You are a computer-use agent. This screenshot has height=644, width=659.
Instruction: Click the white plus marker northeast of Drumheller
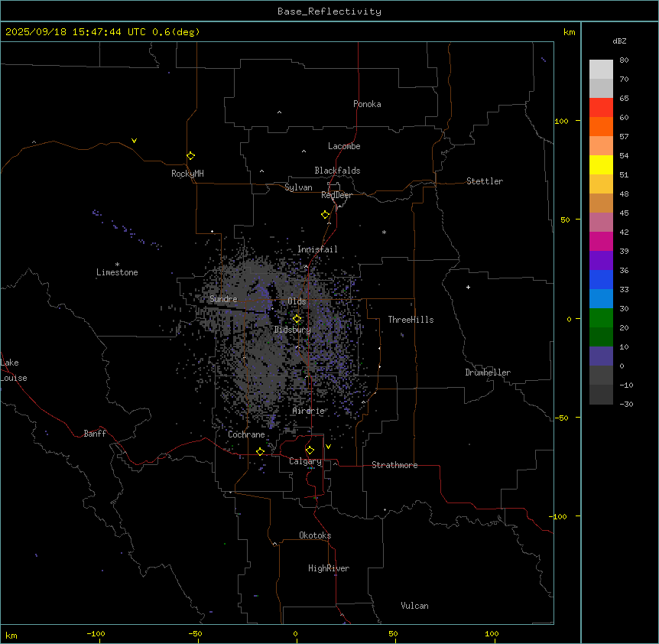tap(468, 287)
